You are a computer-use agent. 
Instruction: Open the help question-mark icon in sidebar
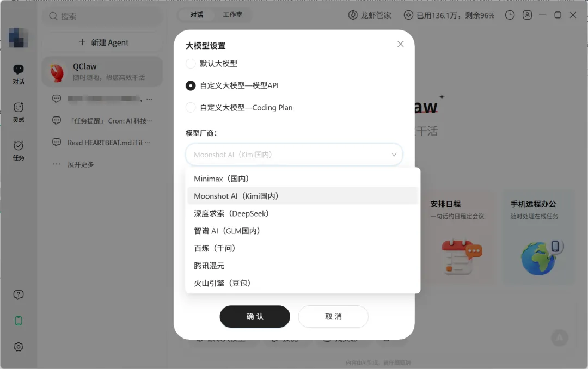click(x=19, y=295)
